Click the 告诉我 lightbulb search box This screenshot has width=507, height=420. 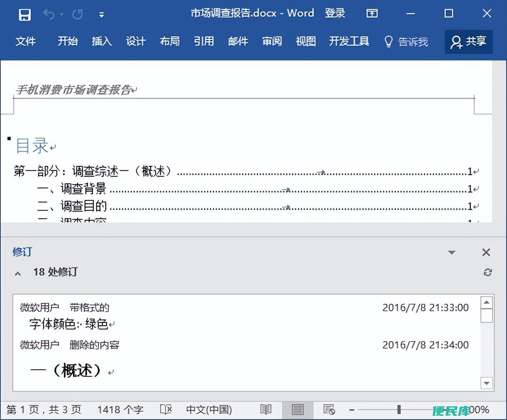[x=406, y=42]
